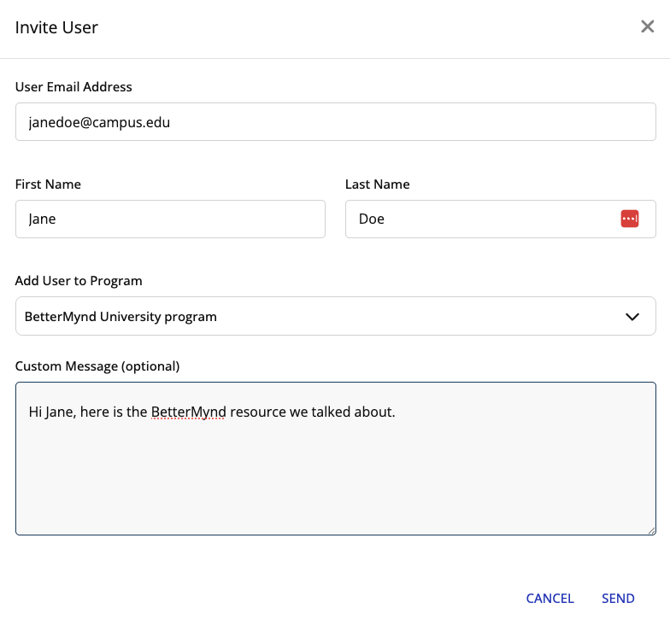Screen dimensions: 670x620
Task: Focus the First Name input box
Action: [x=170, y=219]
